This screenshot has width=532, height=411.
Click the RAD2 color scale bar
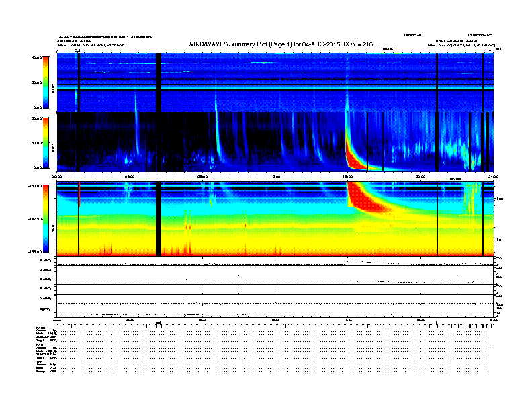click(x=46, y=83)
